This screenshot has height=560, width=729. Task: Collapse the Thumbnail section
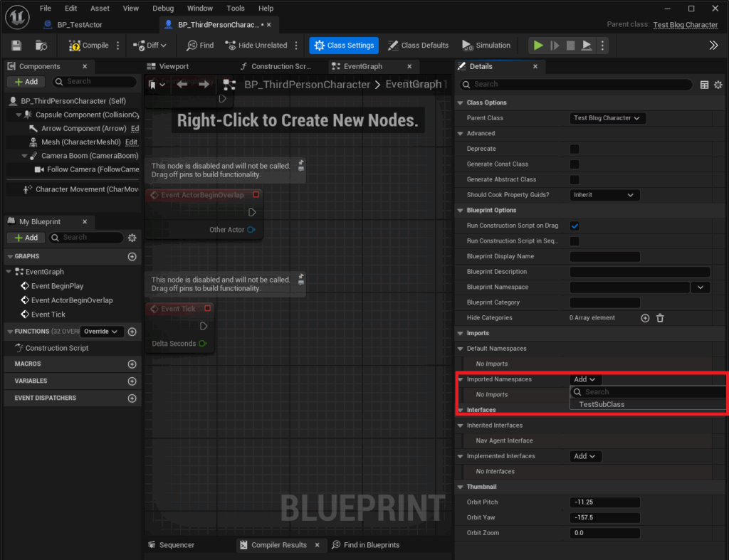[461, 487]
